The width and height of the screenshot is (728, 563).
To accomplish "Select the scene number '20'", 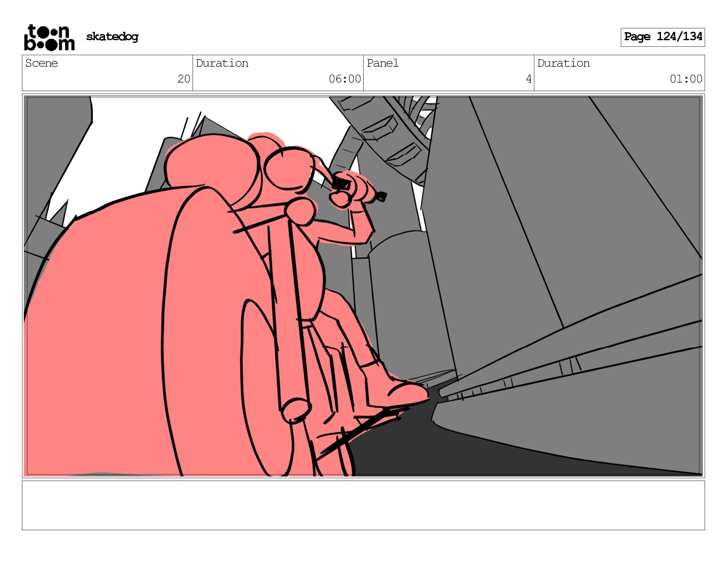I will click(x=184, y=79).
